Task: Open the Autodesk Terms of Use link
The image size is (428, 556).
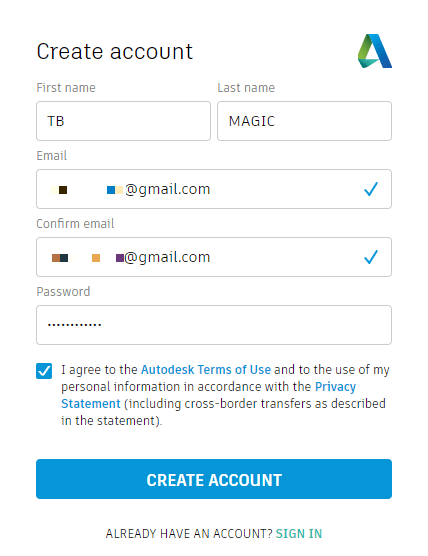Action: point(206,369)
